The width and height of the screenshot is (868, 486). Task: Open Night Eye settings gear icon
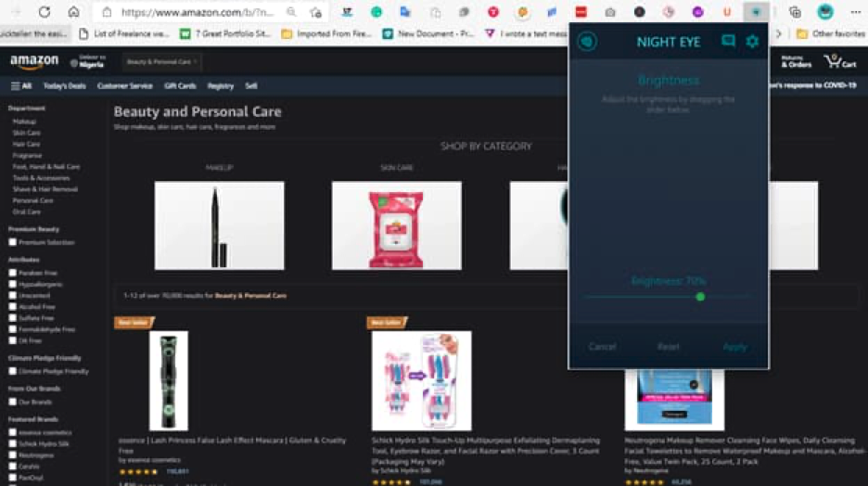coord(752,41)
